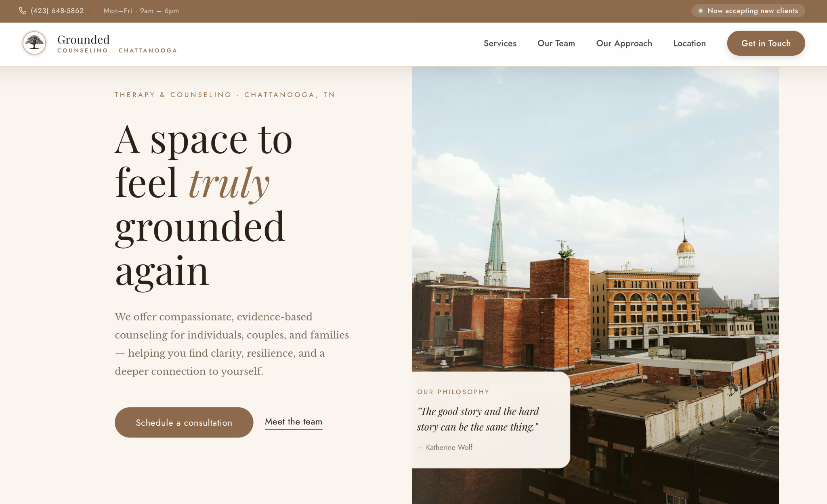Click the paragraph starting 'We offer compassionate'
Screen dimensions: 827x504
(x=232, y=344)
